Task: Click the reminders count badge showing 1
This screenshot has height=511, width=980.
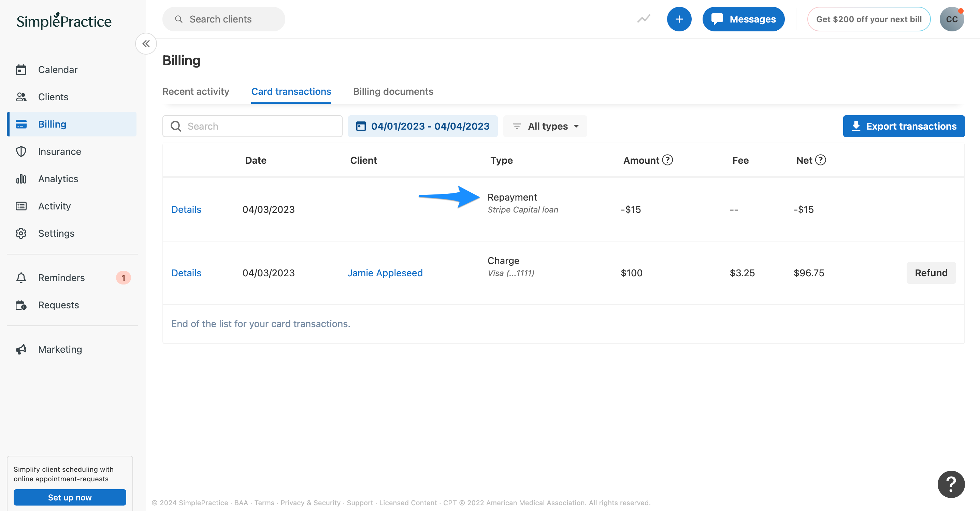Action: pyautogui.click(x=123, y=278)
